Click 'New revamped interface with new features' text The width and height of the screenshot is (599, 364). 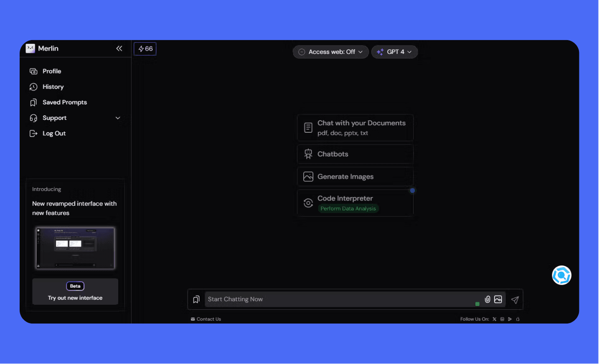pyautogui.click(x=74, y=208)
